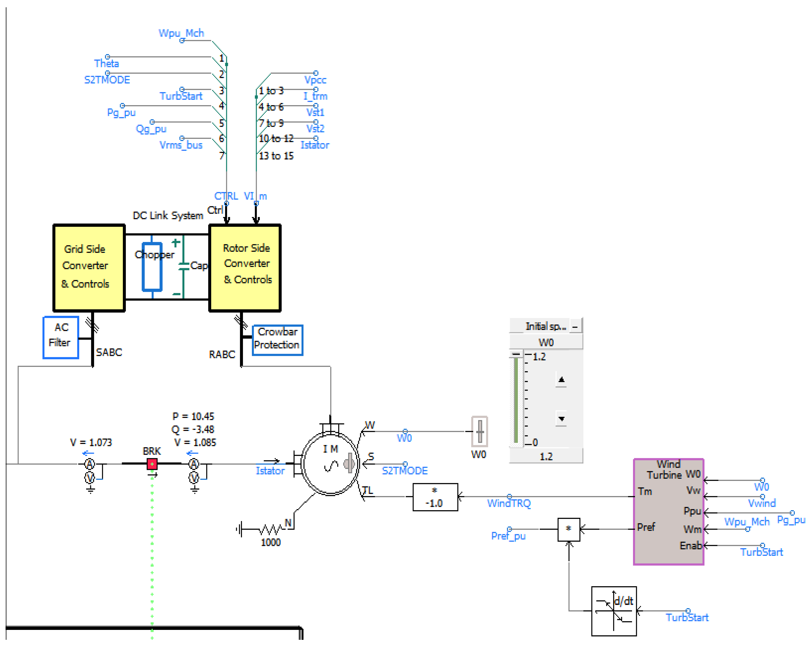Collapse the Initial speed control panel

pyautogui.click(x=575, y=326)
